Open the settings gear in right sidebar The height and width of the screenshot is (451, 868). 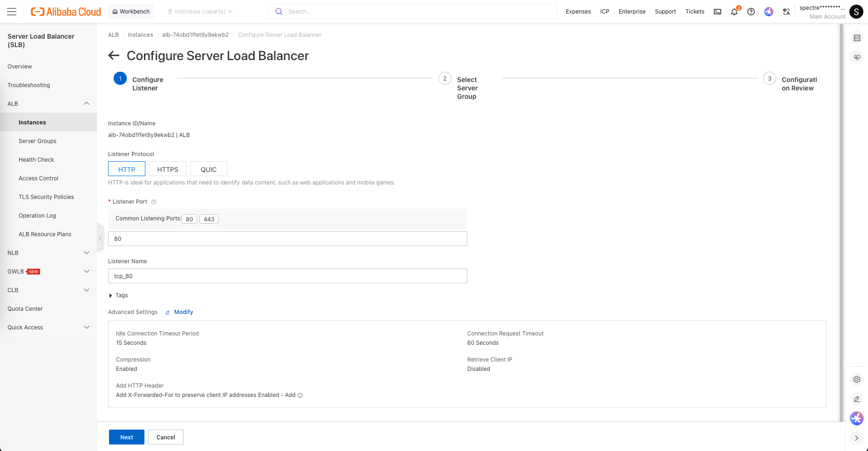click(857, 379)
